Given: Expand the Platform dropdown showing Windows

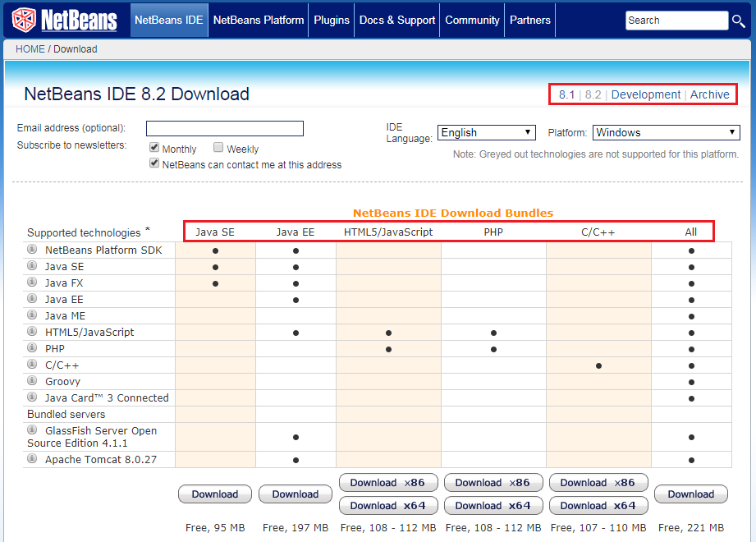Looking at the screenshot, I should tap(666, 132).
